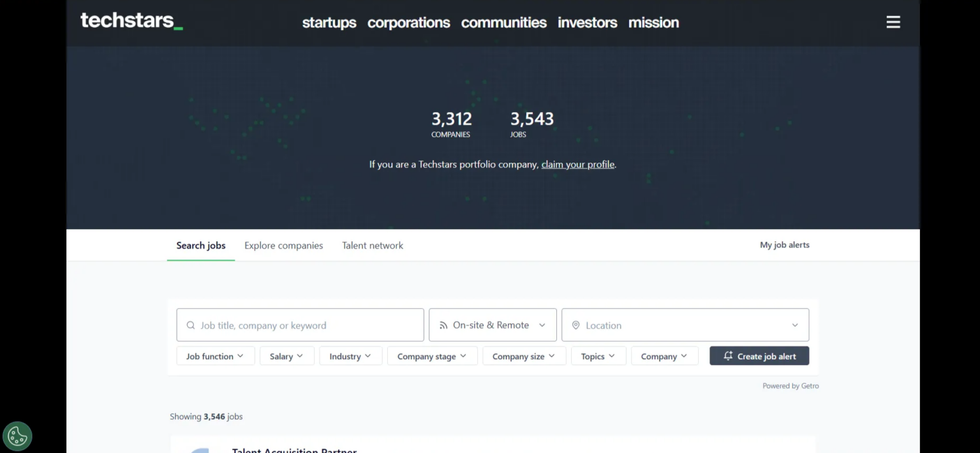
Task: Open My job alerts
Action: 784,244
